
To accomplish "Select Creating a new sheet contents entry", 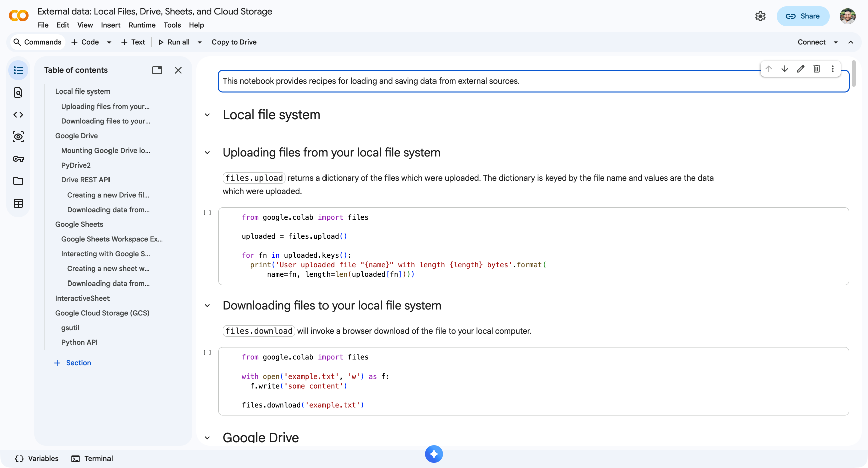I will point(108,268).
